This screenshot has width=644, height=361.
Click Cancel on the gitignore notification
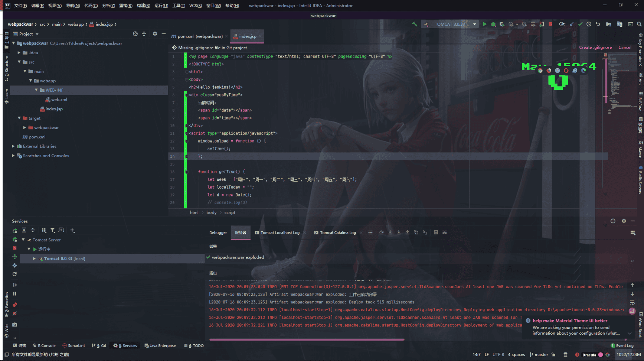[x=625, y=48]
